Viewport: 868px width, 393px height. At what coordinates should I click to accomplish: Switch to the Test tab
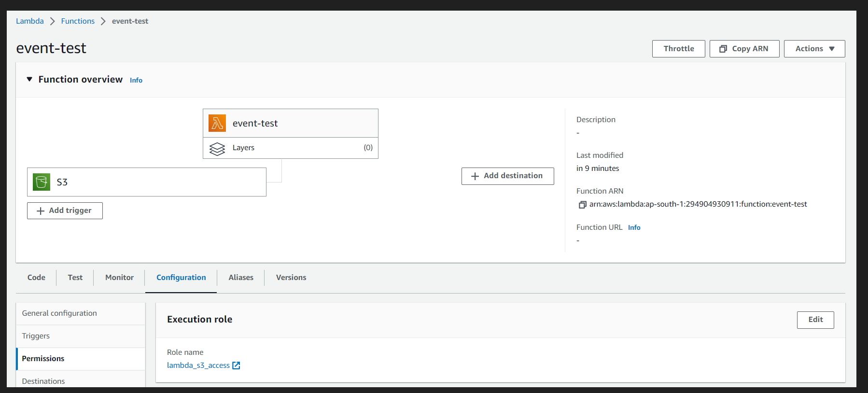tap(75, 278)
